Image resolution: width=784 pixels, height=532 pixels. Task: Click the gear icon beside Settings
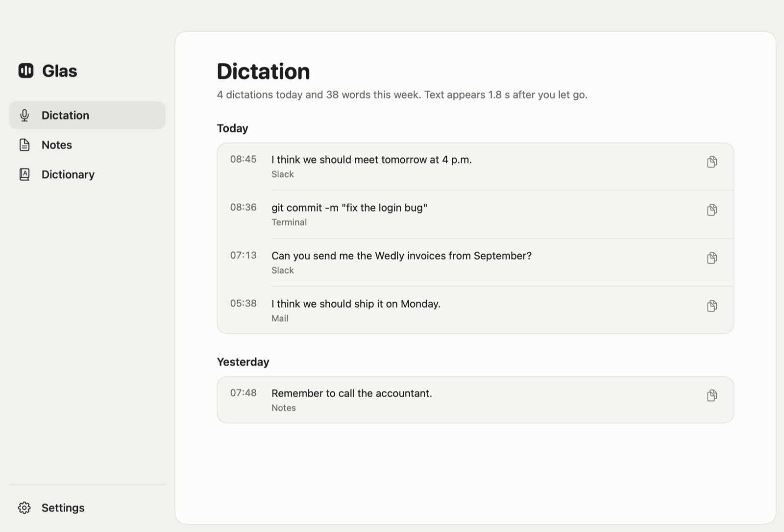point(24,508)
